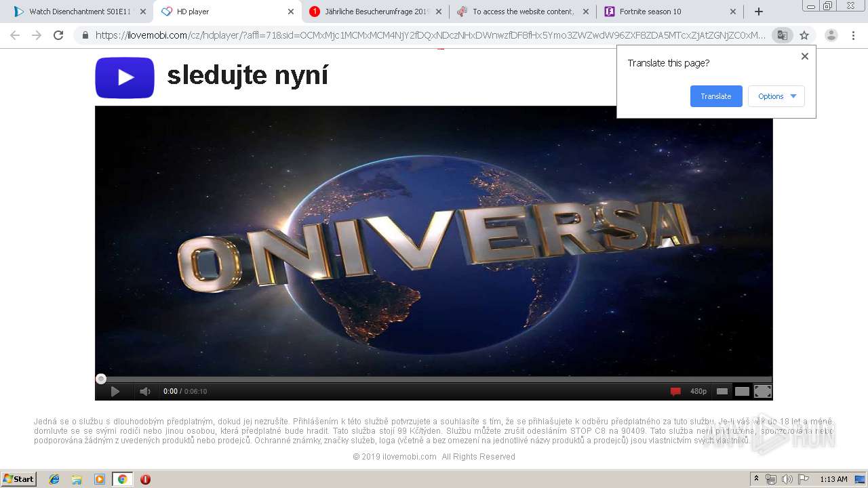View site info via the lock icon

[85, 35]
